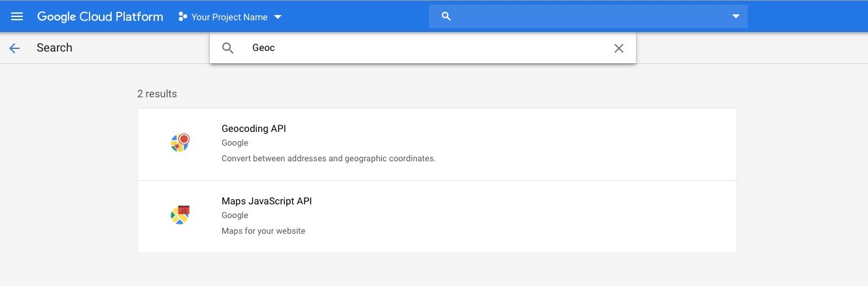Image resolution: width=868 pixels, height=286 pixels.
Task: Click the Google Cloud Platform logo text
Action: coord(100,17)
